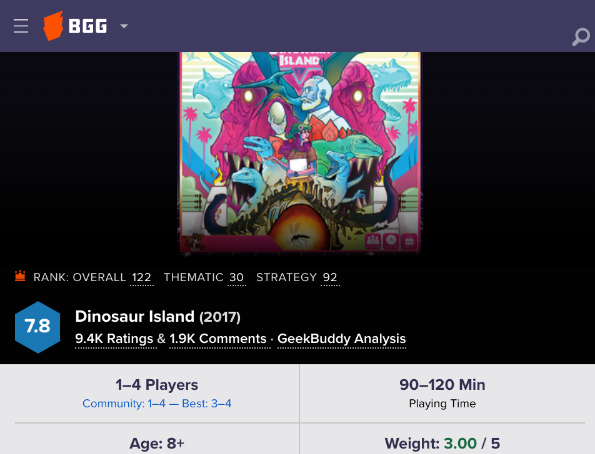This screenshot has width=595, height=454.
Task: Open the Dinosaur Island cover image
Action: 300,151
